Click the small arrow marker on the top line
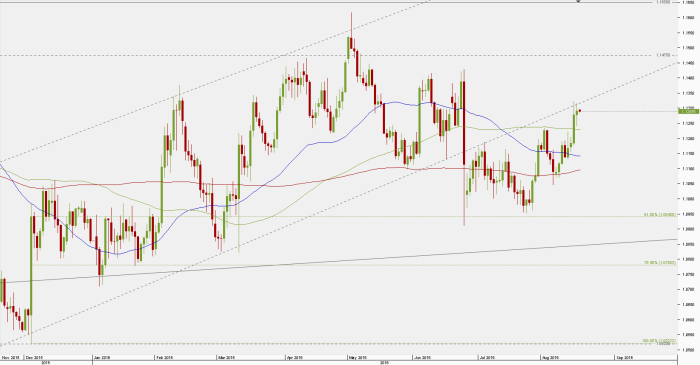Viewport: 700px width, 365px height. 579,1
